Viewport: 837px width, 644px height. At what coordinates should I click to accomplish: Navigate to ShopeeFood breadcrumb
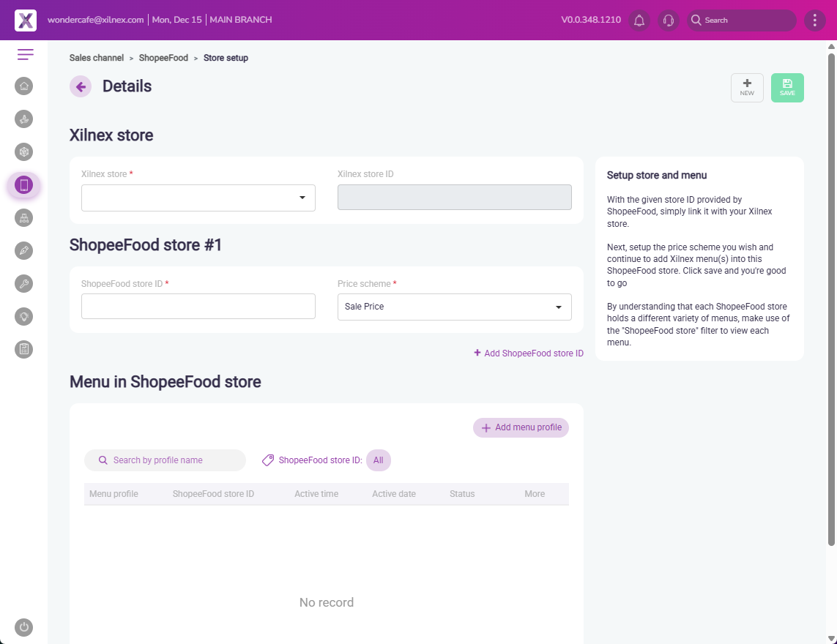tap(163, 58)
